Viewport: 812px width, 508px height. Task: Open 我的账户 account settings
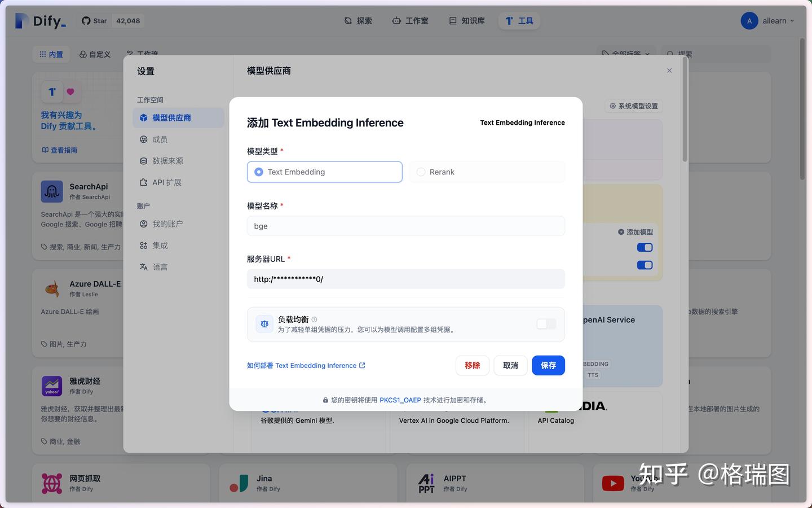click(166, 224)
